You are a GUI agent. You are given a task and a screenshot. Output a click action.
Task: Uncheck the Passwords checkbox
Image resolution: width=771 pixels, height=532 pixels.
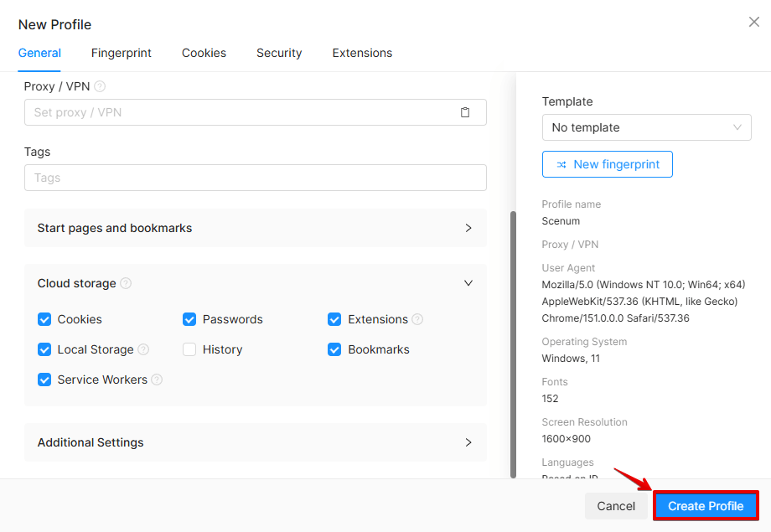[189, 319]
